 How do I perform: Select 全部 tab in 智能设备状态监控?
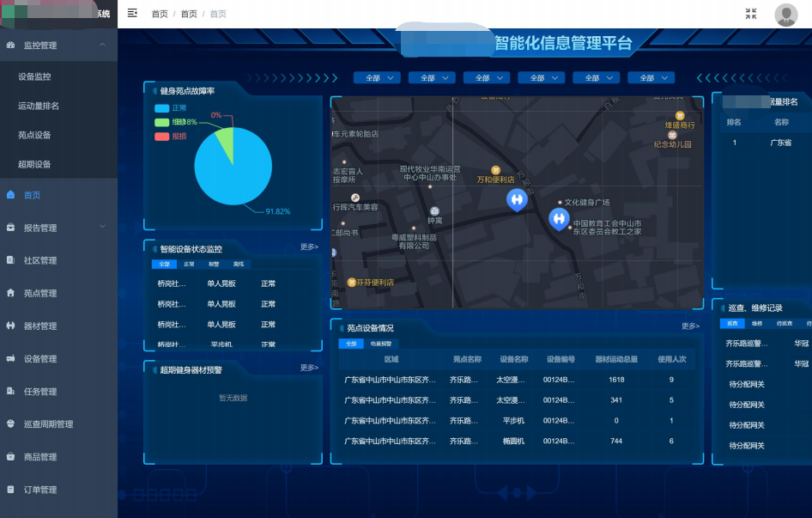(x=164, y=264)
